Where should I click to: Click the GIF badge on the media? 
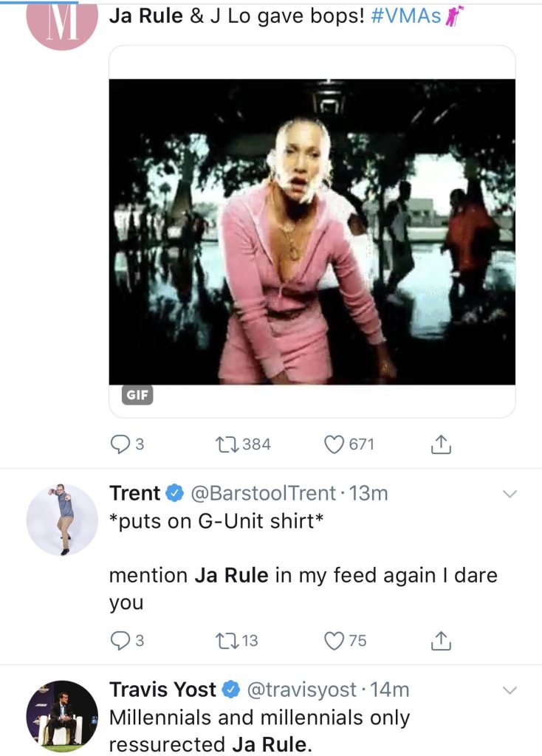[x=137, y=395]
